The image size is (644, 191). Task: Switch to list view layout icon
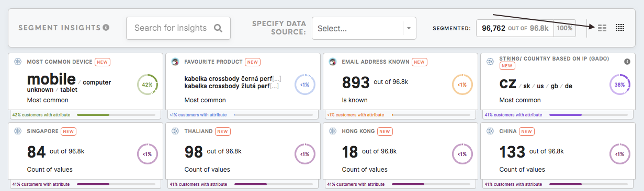(602, 28)
